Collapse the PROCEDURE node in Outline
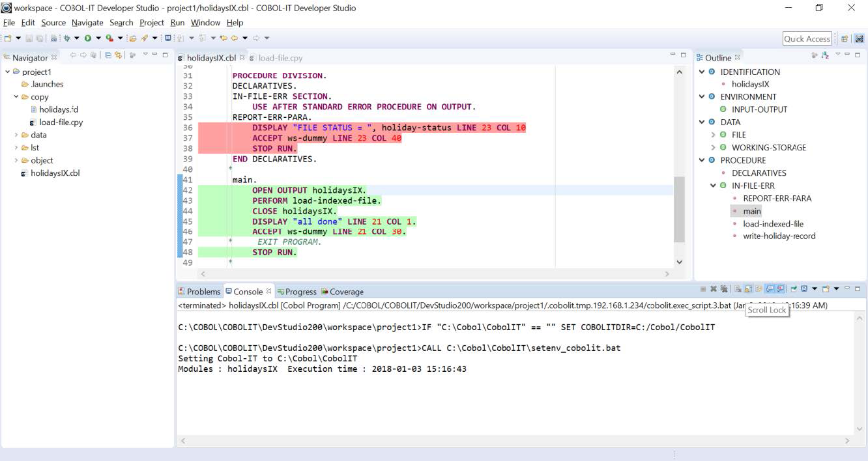The height and width of the screenshot is (461, 868). point(702,160)
